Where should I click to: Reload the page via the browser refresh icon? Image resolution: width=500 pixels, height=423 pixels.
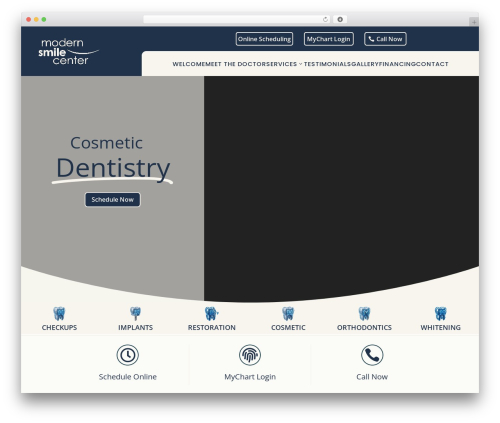[325, 19]
